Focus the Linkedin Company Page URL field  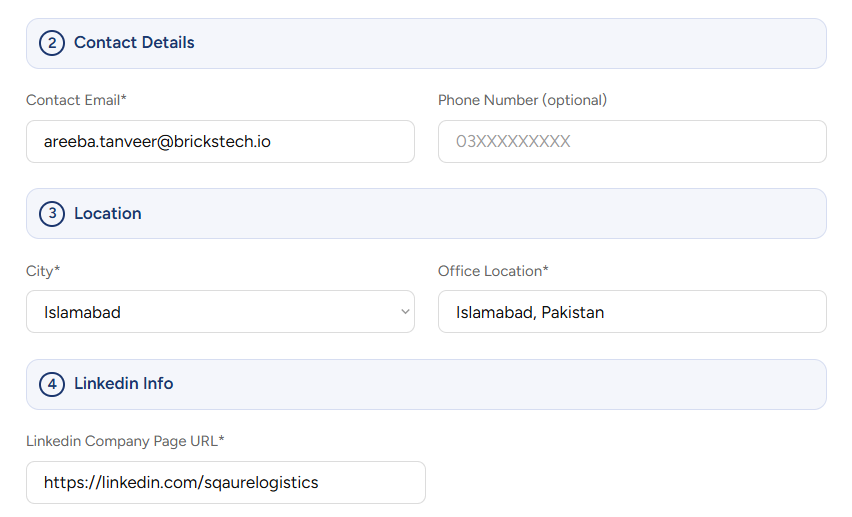pos(226,483)
